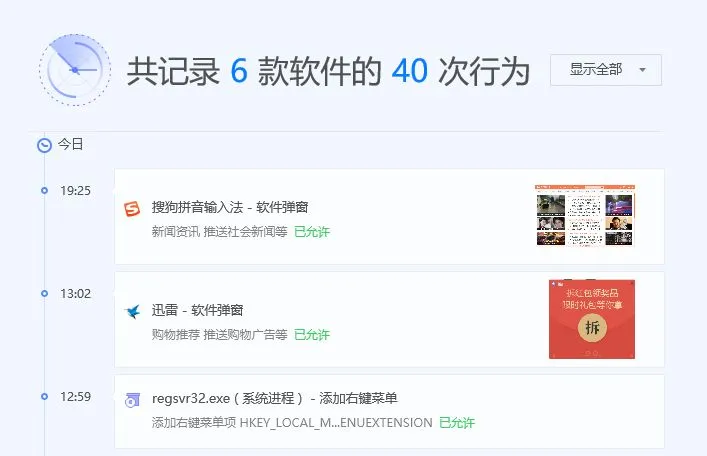Screen dimensions: 707x456
Task: Click the number 6 in the header
Action: (x=239, y=71)
